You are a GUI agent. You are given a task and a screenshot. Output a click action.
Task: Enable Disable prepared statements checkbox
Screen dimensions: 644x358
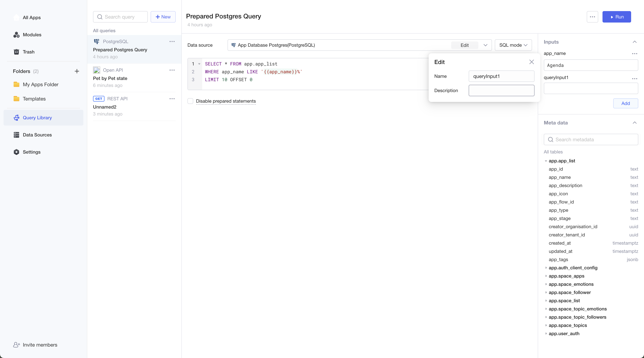190,101
